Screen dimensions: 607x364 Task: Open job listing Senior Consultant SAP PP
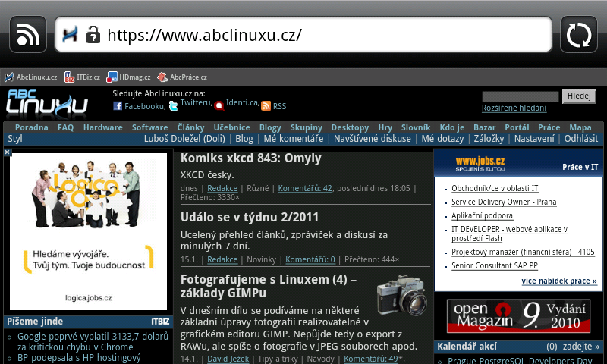click(x=495, y=265)
